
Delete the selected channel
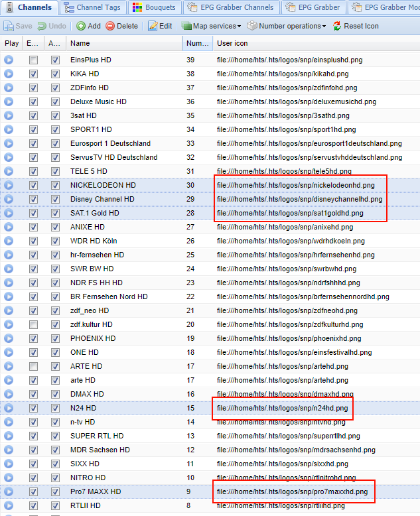pyautogui.click(x=122, y=26)
